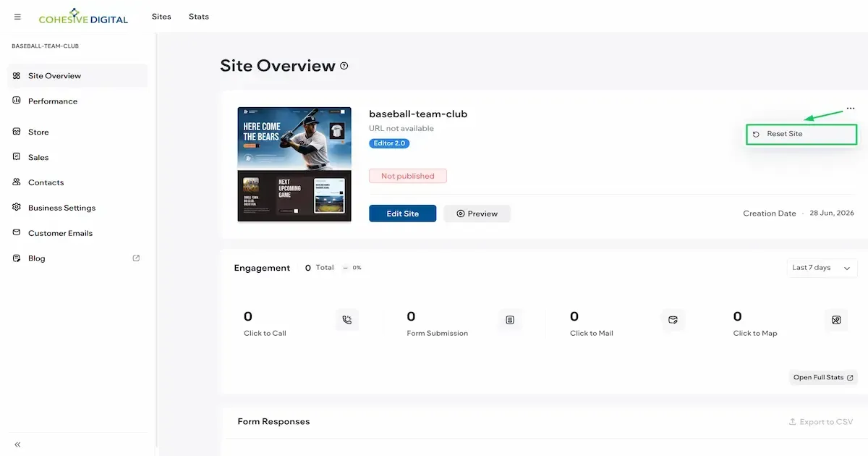Click the Form Submission icon

click(510, 320)
